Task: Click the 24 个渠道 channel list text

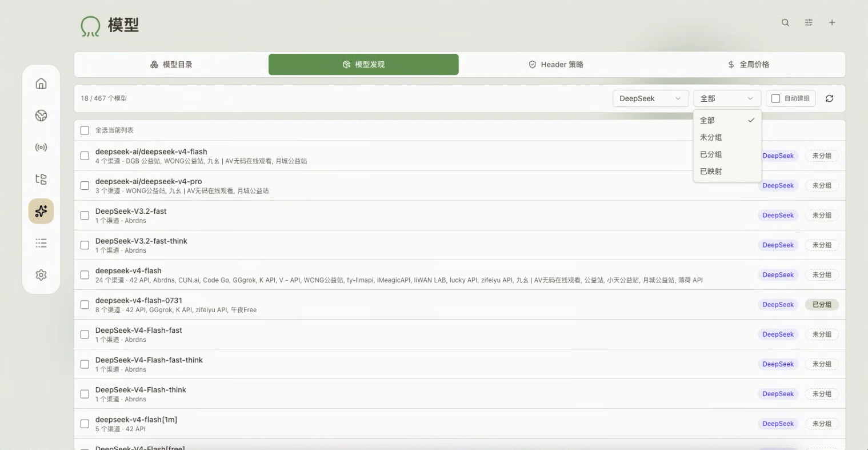Action: [x=399, y=280]
